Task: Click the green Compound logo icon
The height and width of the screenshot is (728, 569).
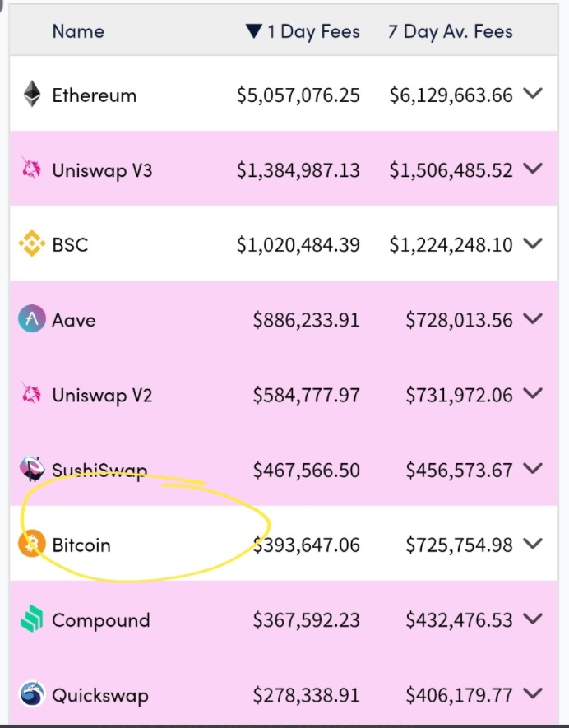Action: [x=31, y=619]
